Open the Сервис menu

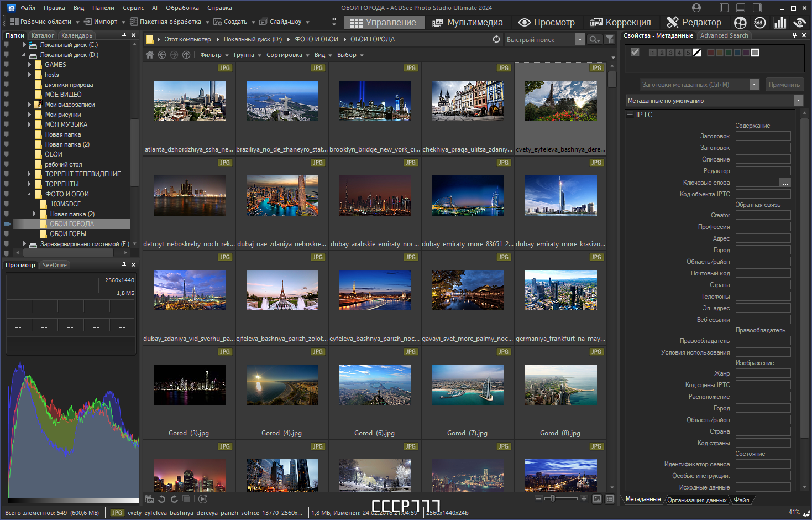tap(133, 7)
